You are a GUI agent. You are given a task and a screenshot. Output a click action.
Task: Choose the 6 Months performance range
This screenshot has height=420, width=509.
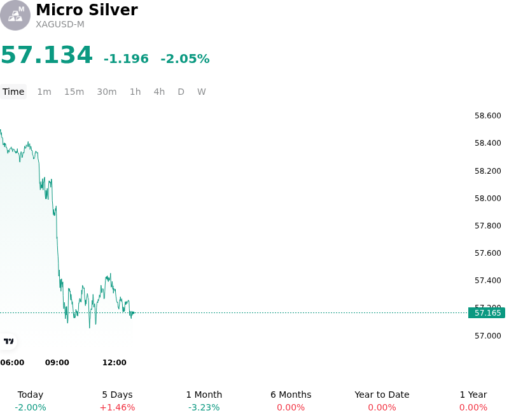[x=291, y=401]
